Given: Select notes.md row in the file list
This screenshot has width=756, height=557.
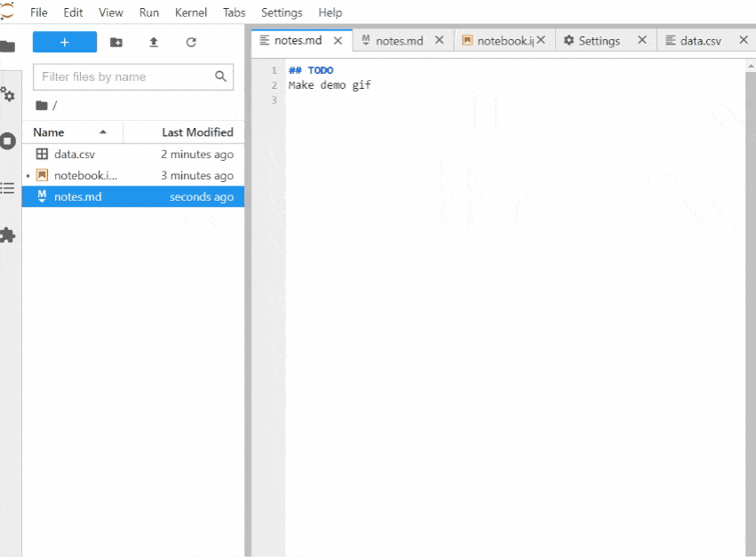Looking at the screenshot, I should click(x=133, y=196).
